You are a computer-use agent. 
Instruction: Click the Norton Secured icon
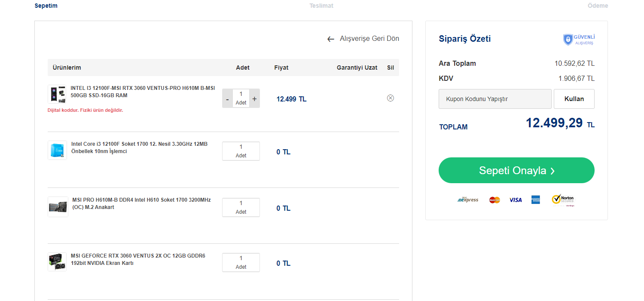click(x=563, y=200)
